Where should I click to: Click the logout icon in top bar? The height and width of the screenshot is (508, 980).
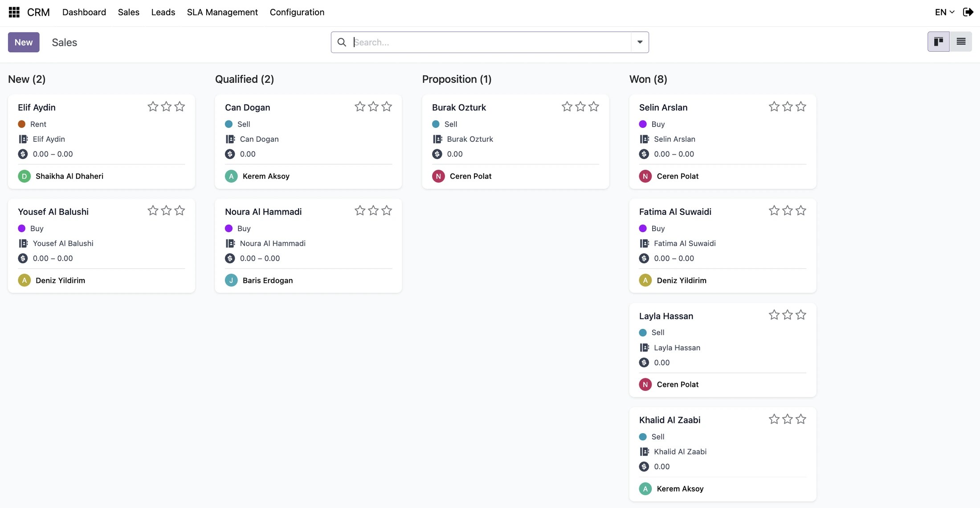(968, 12)
